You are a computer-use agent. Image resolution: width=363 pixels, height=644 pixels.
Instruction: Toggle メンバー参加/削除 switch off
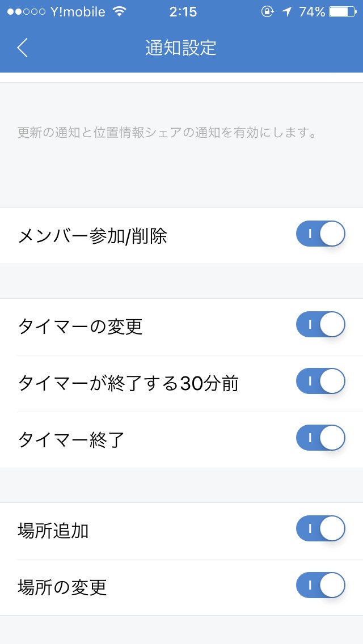click(x=320, y=234)
